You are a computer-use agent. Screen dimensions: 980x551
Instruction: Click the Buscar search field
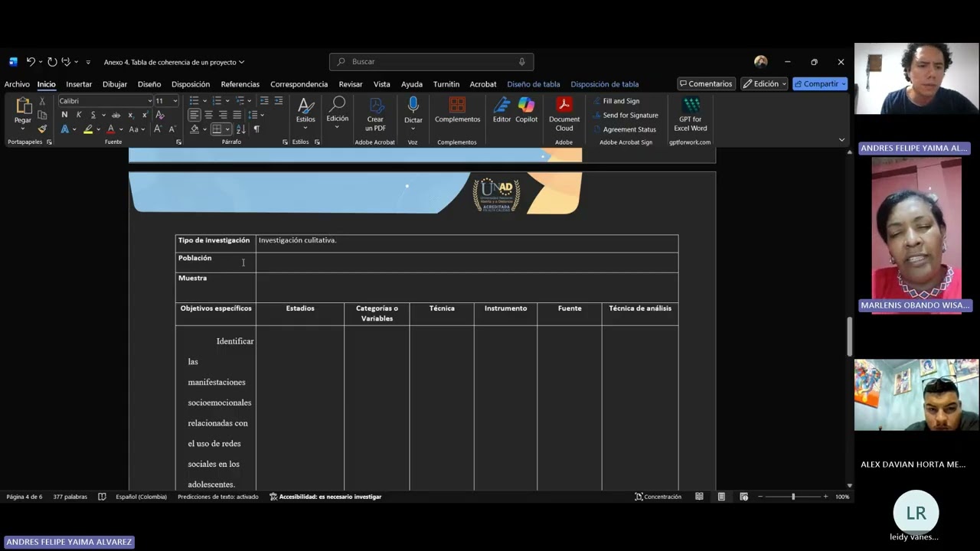click(x=431, y=62)
